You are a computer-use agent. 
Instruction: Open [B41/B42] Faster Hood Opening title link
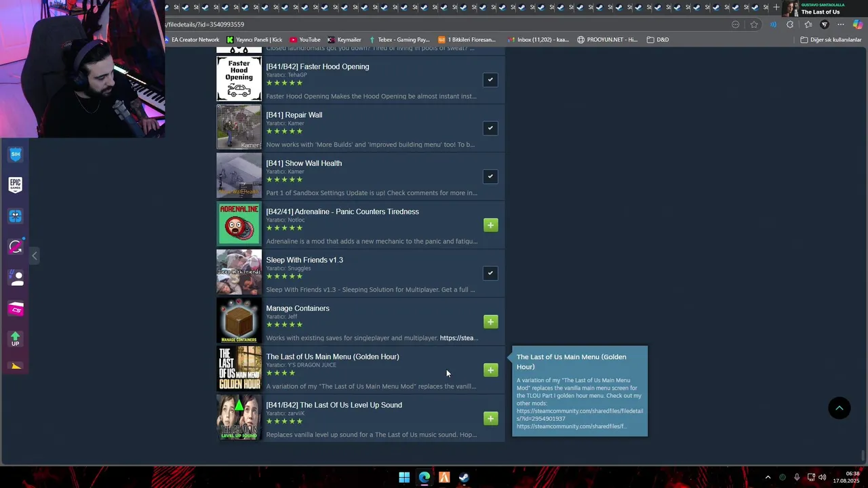point(317,66)
